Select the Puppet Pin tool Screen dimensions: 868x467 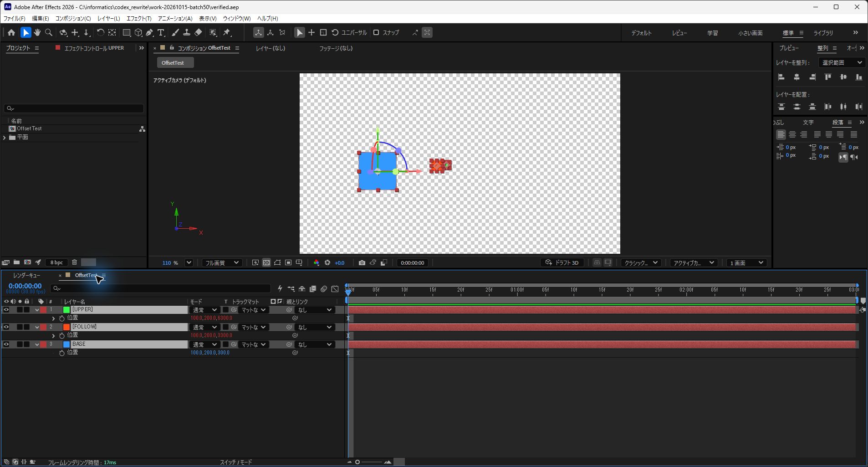click(x=227, y=32)
